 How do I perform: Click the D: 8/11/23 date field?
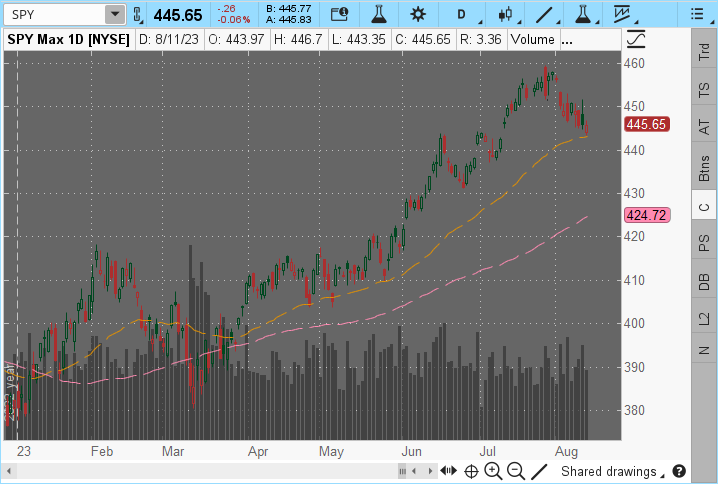pyautogui.click(x=169, y=40)
